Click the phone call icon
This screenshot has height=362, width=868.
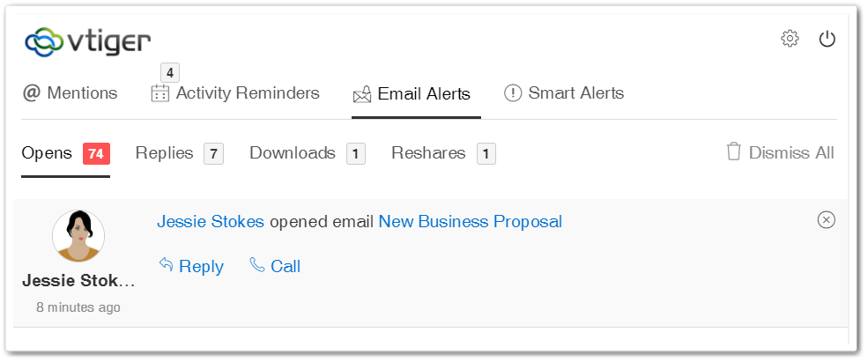[256, 264]
